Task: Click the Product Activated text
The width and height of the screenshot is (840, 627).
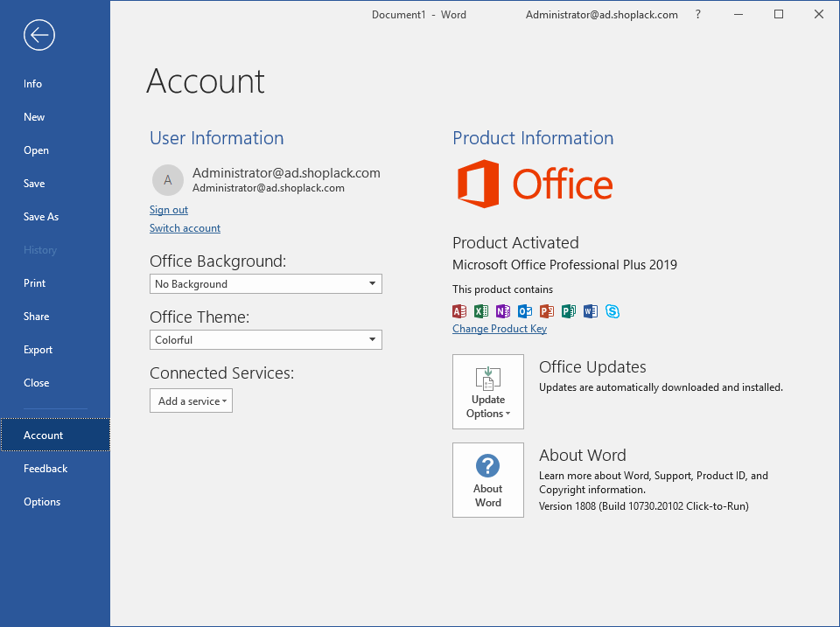Action: pyautogui.click(x=515, y=242)
